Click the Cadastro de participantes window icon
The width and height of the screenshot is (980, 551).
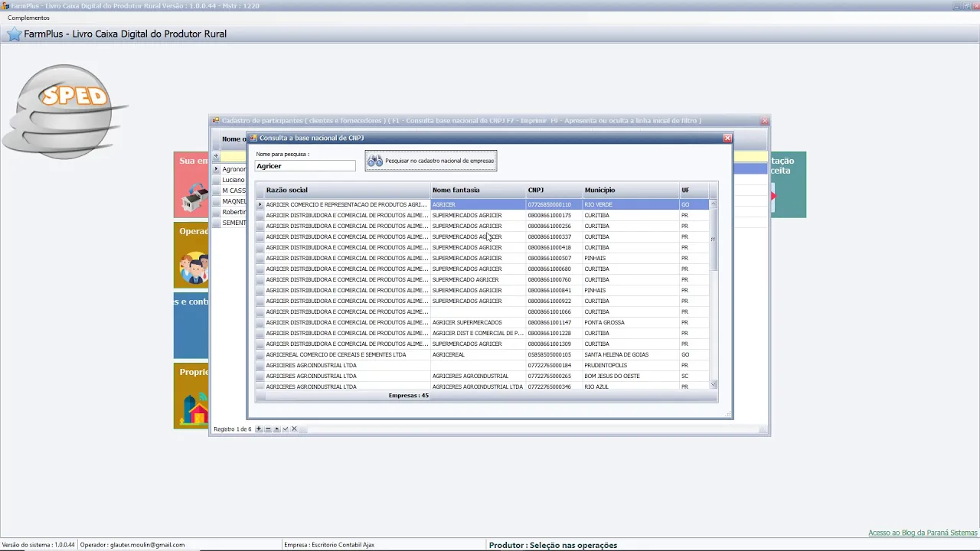[x=216, y=120]
